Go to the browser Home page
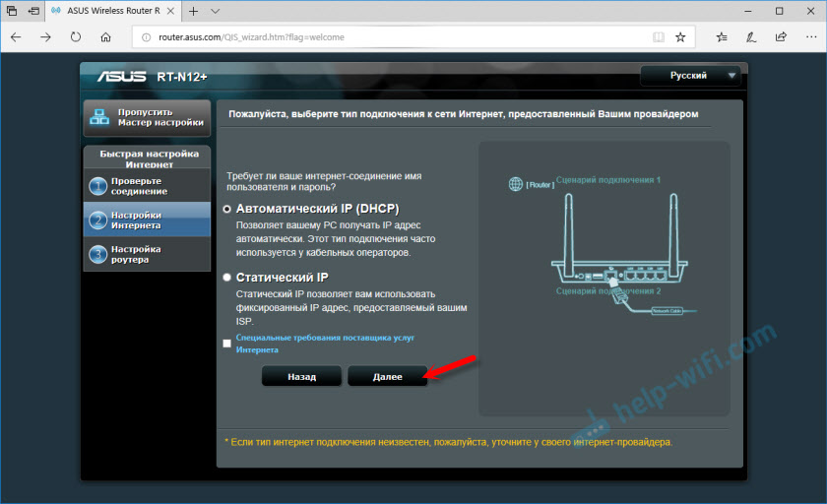This screenshot has width=827, height=504. tap(105, 37)
